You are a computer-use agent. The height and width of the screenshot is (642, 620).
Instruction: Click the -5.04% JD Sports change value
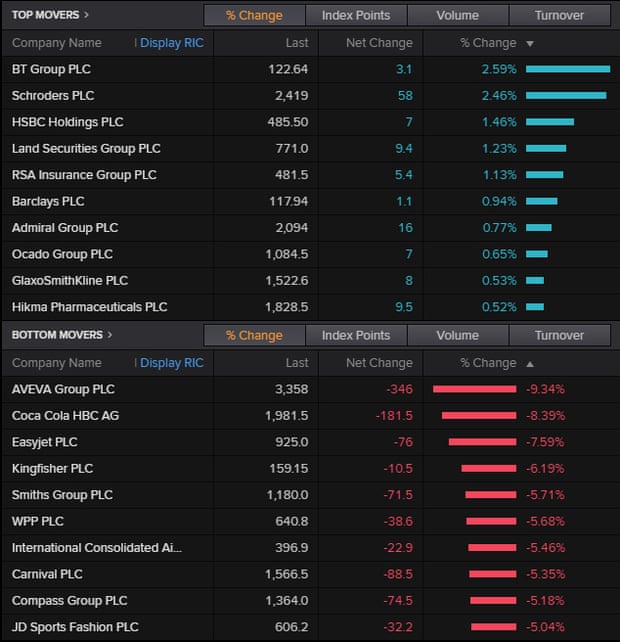tap(545, 627)
